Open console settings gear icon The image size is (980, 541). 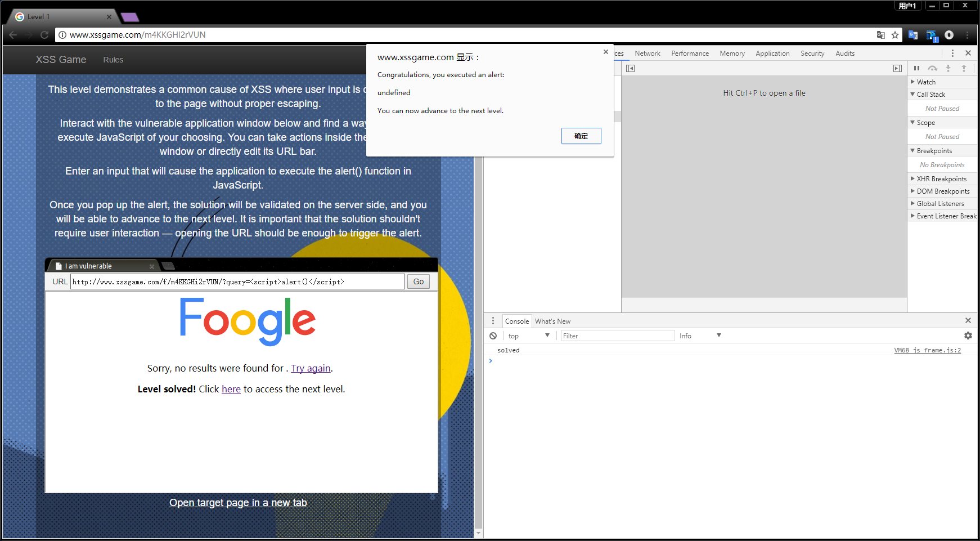point(968,336)
